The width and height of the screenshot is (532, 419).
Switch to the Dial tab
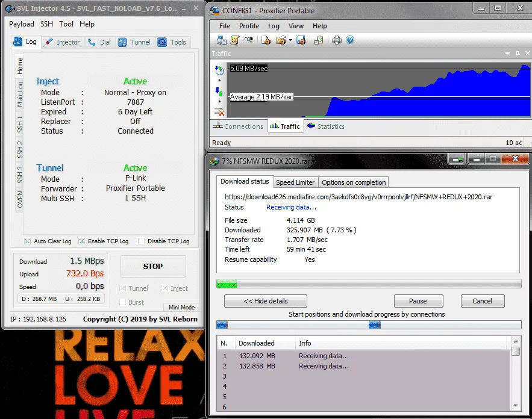coord(99,42)
